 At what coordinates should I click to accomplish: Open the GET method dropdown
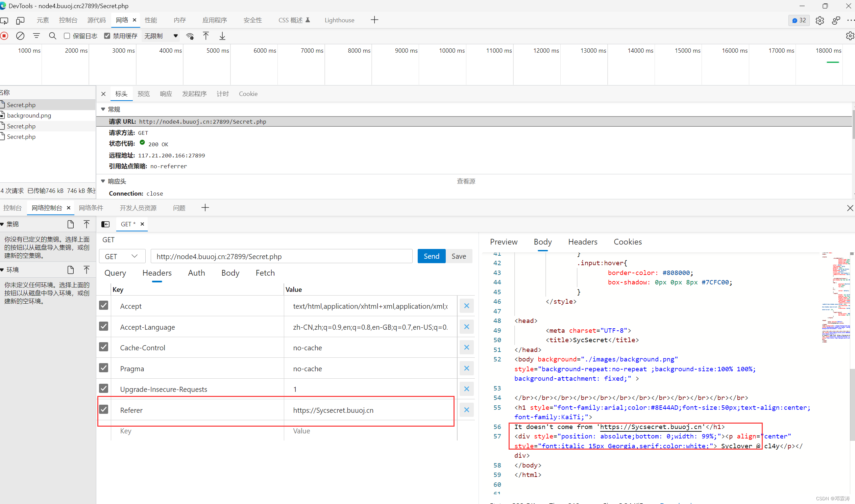click(x=122, y=256)
